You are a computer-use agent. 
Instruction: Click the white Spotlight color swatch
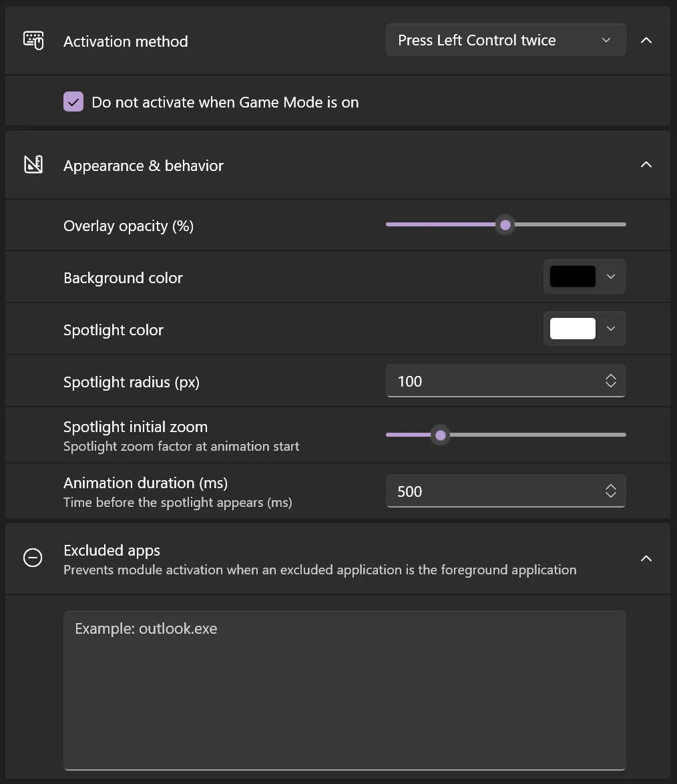(x=572, y=329)
